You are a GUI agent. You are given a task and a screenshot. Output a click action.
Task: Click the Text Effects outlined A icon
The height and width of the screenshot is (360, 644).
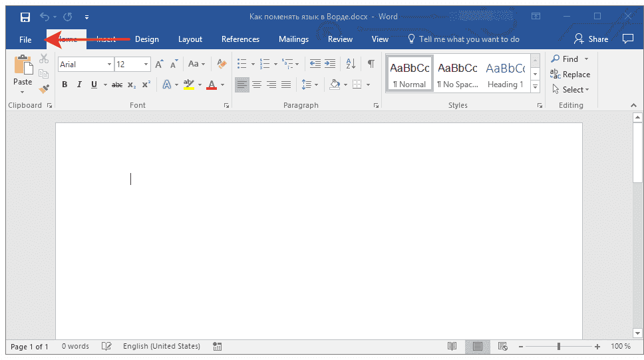(x=166, y=85)
